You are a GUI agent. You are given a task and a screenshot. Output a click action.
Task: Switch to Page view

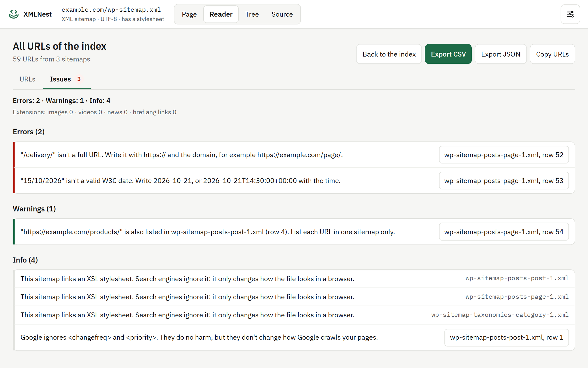tap(189, 14)
